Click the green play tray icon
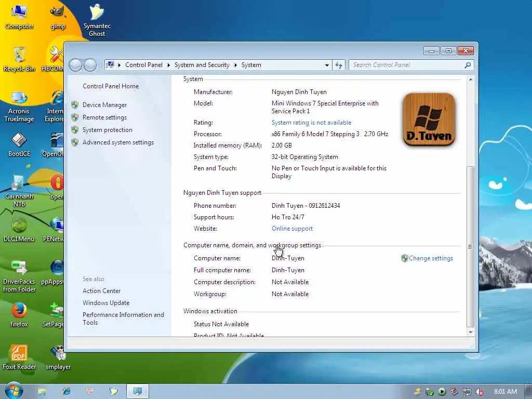This screenshot has width=532, height=399. tap(442, 392)
